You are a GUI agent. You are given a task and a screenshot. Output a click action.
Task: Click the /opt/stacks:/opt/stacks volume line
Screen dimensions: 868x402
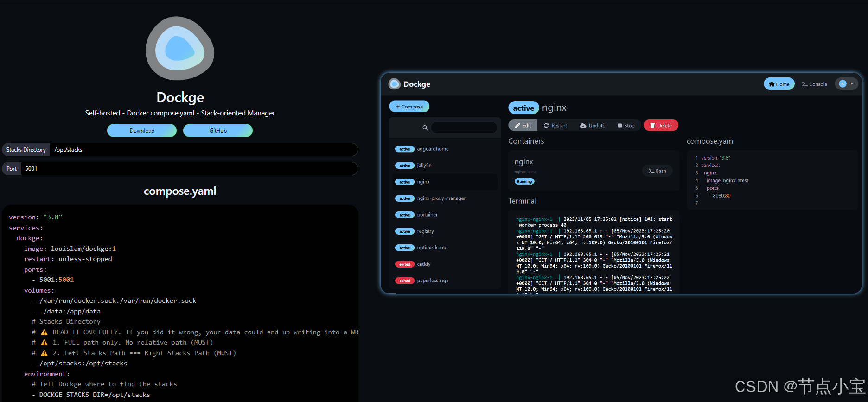coord(79,364)
